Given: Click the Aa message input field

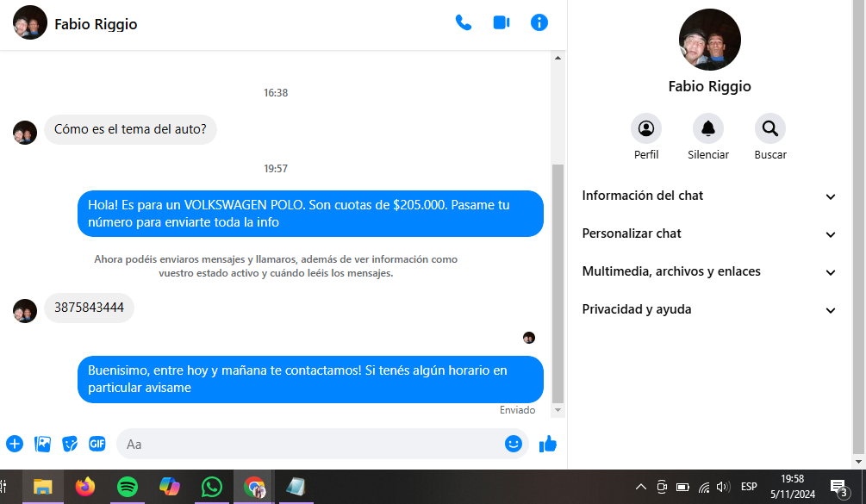Looking at the screenshot, I should pos(310,444).
